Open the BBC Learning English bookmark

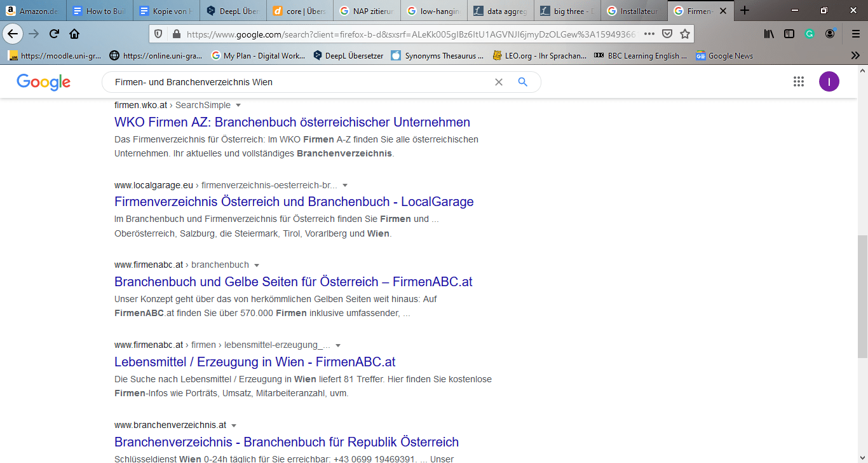click(641, 56)
